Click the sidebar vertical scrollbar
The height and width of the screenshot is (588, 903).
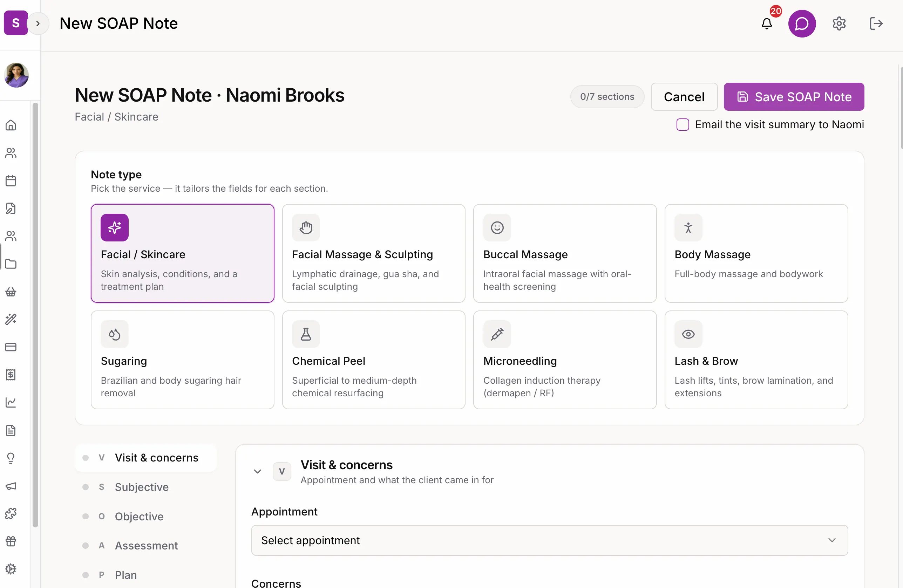tap(35, 315)
